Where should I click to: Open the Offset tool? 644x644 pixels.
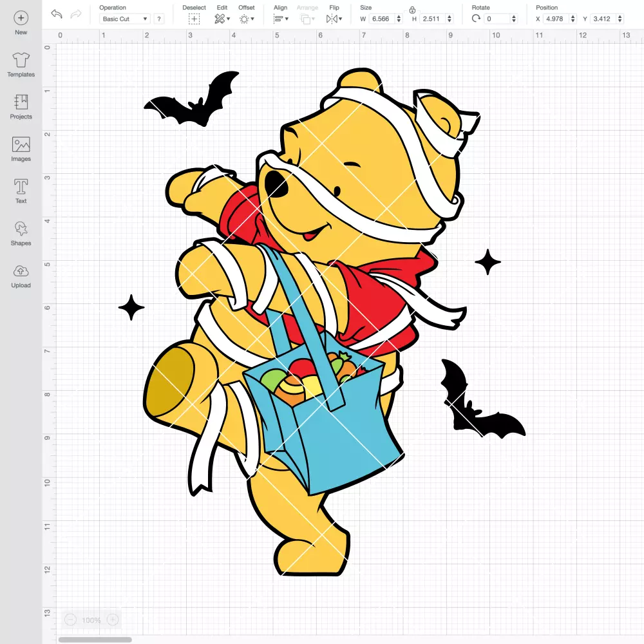pyautogui.click(x=247, y=19)
